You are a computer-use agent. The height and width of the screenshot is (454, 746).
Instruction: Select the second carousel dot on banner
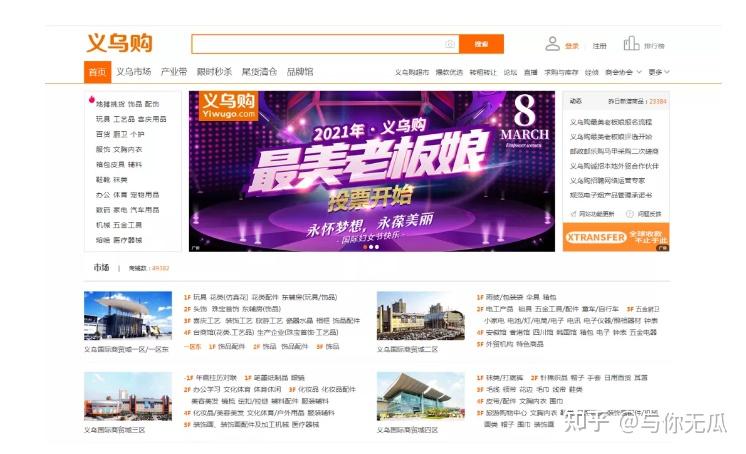coord(371,247)
